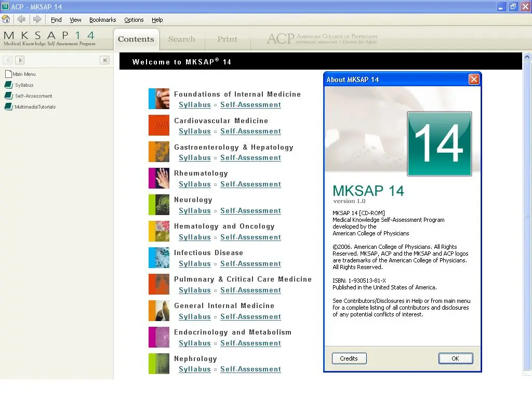Open Infectious Disease Syllabus link
Viewport: 532px width, 399px height.
point(195,263)
